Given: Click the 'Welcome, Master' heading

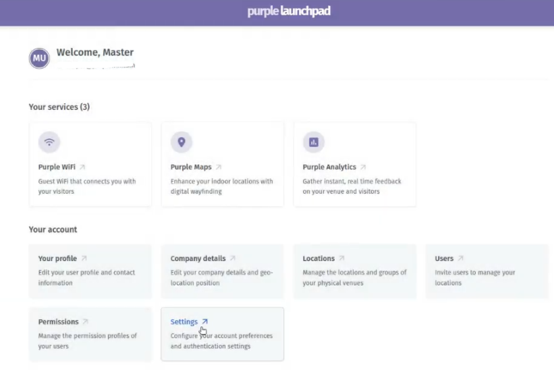Looking at the screenshot, I should pos(95,52).
